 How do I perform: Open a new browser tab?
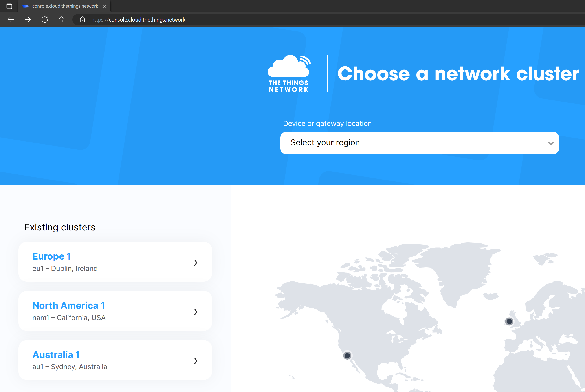[x=117, y=6]
